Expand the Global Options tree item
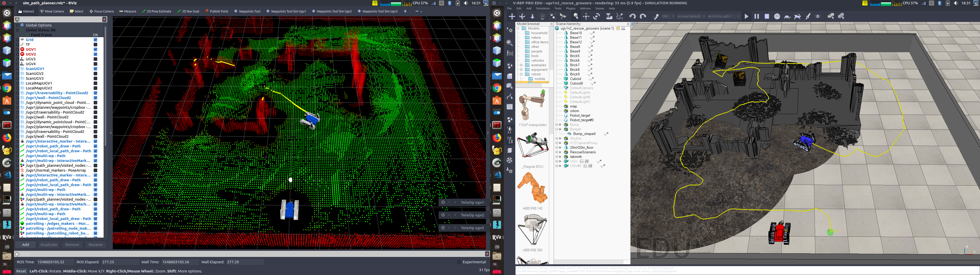 click(18, 25)
